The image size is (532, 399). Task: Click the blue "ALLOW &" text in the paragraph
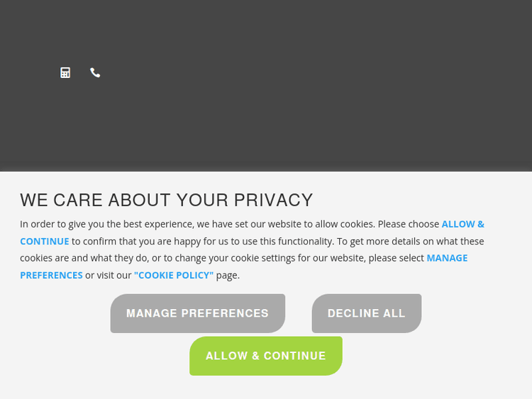(x=462, y=224)
